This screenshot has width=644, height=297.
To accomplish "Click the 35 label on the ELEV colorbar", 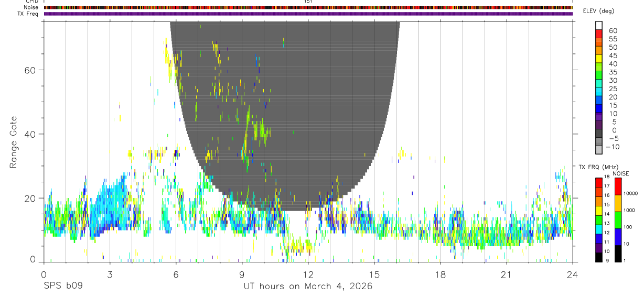I will [612, 72].
